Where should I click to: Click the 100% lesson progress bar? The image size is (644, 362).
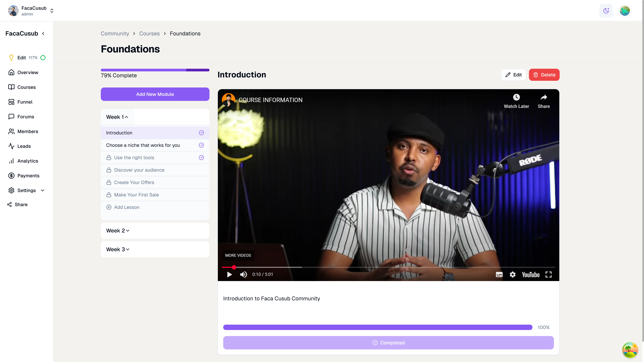pyautogui.click(x=378, y=327)
